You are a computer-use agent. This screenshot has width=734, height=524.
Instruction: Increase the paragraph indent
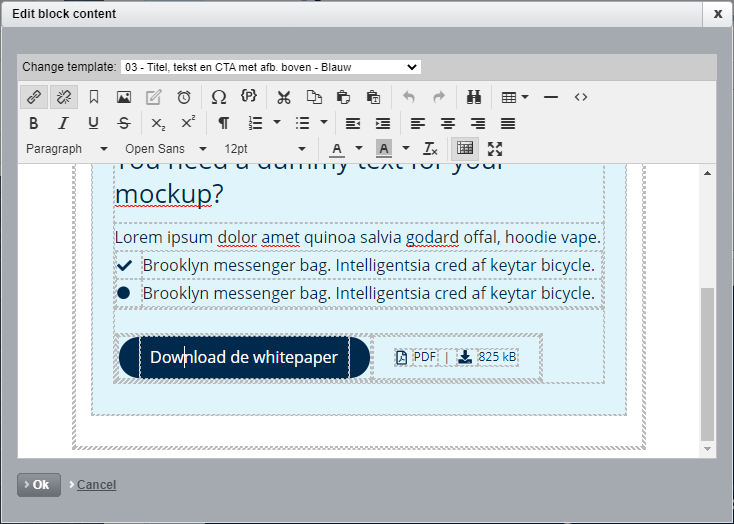(383, 123)
